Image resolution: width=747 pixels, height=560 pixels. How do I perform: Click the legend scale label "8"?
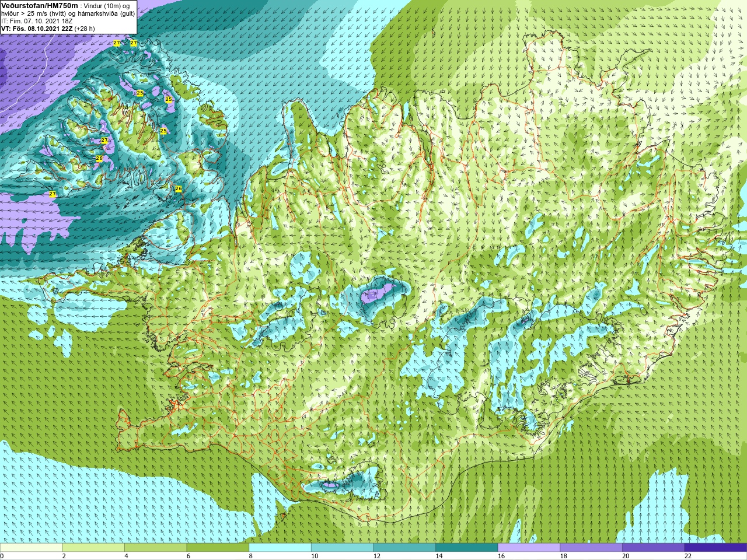(251, 556)
